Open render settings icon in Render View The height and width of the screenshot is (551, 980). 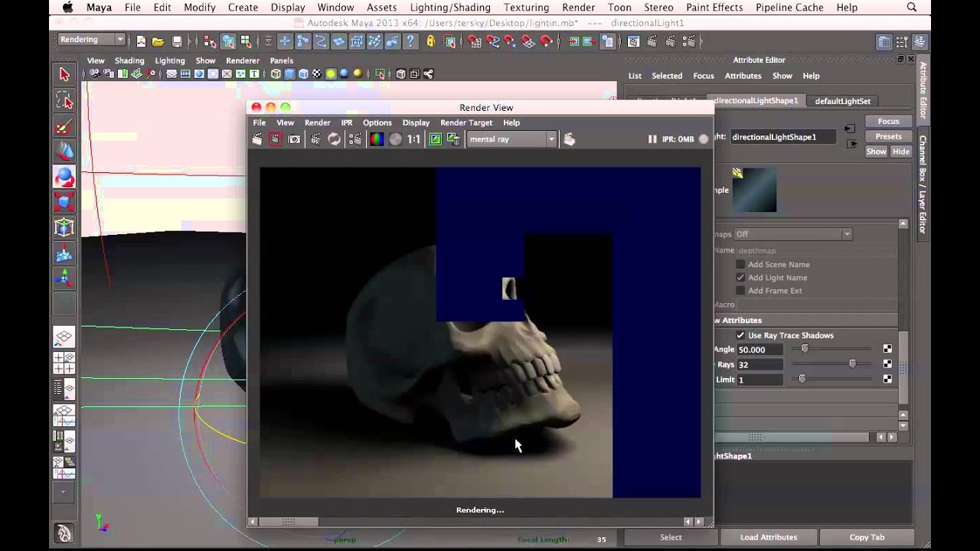(x=355, y=139)
